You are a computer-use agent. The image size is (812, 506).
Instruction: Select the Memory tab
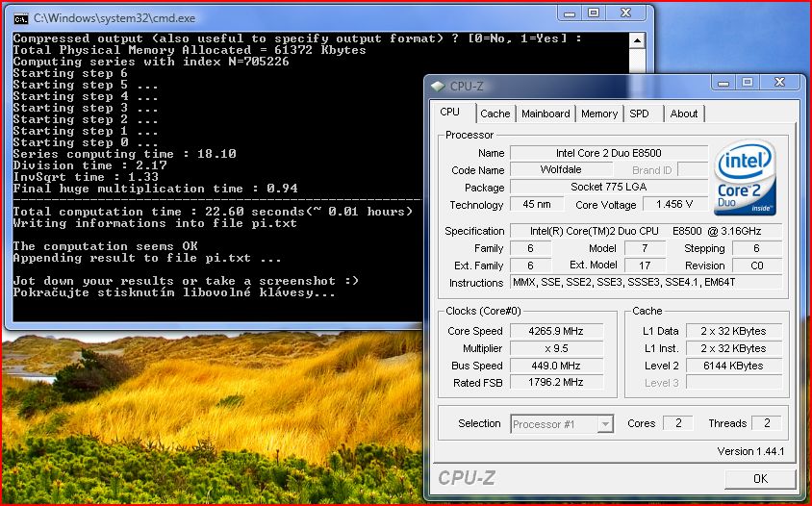click(x=599, y=114)
